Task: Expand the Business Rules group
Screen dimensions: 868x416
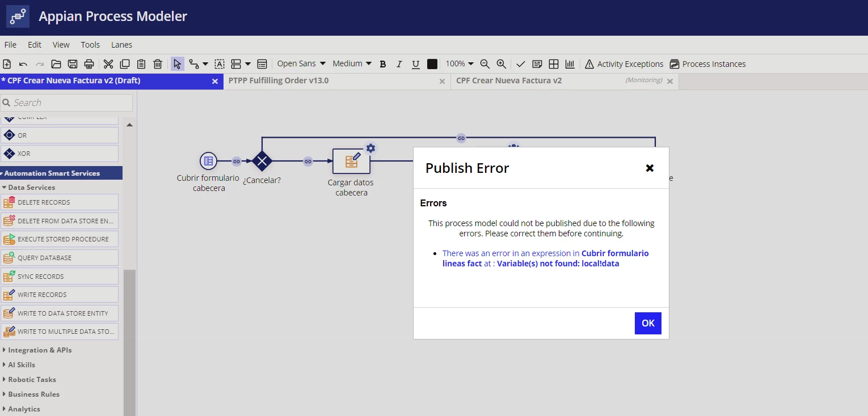Action: (x=31, y=394)
